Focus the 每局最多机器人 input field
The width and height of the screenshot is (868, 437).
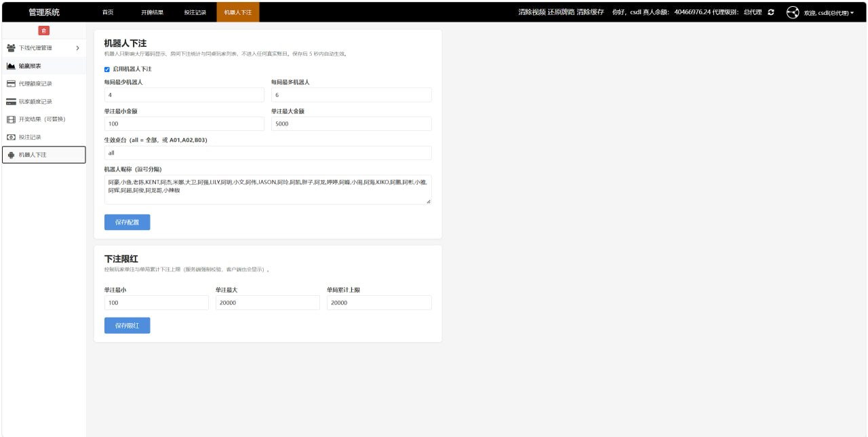point(351,95)
